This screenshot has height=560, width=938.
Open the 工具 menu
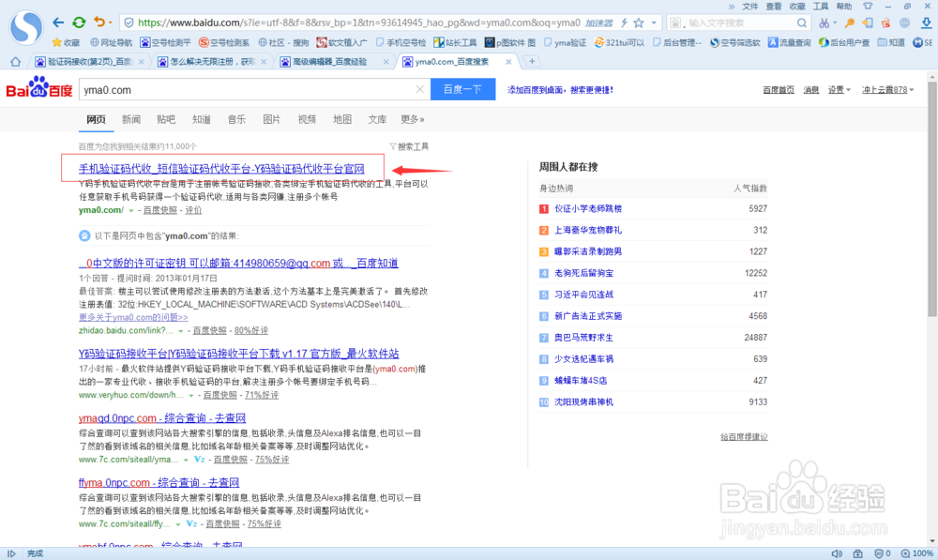click(821, 6)
